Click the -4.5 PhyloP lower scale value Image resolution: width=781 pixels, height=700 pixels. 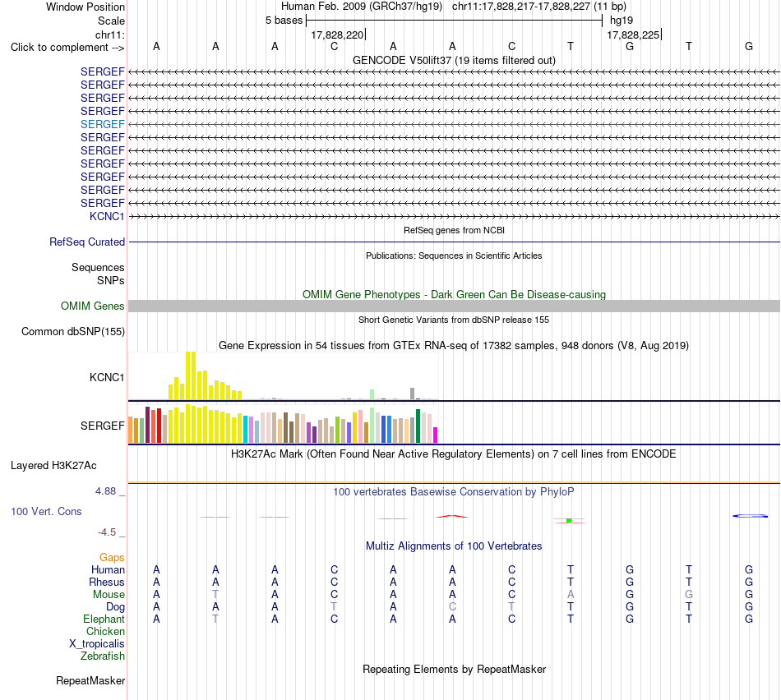[x=107, y=532]
